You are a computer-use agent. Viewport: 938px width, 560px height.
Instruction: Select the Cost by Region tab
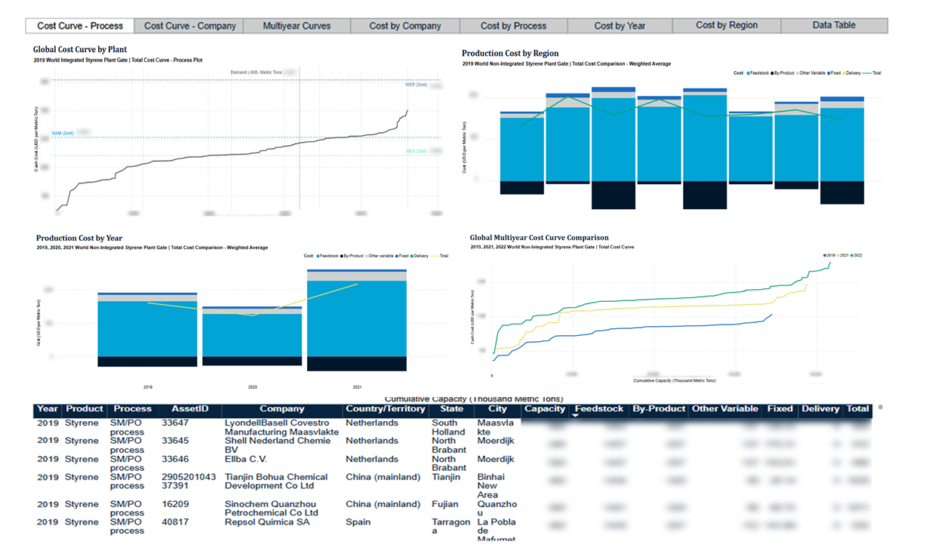click(727, 25)
